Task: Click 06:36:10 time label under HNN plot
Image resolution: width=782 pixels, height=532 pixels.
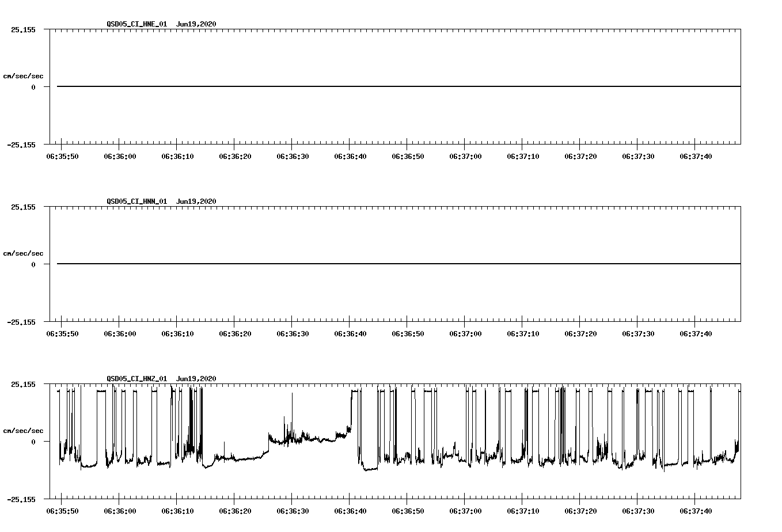Action: [177, 334]
